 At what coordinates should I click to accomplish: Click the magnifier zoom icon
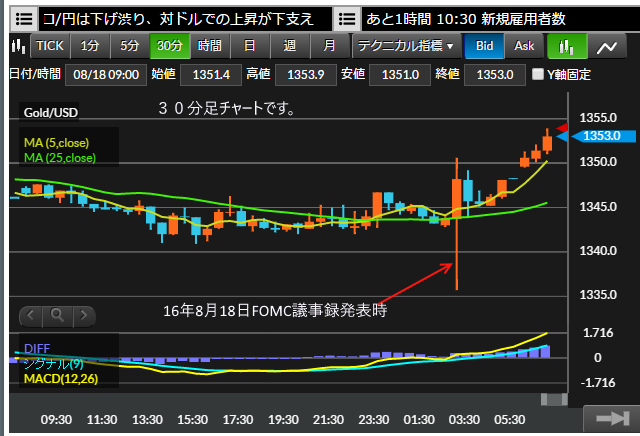pyautogui.click(x=58, y=315)
